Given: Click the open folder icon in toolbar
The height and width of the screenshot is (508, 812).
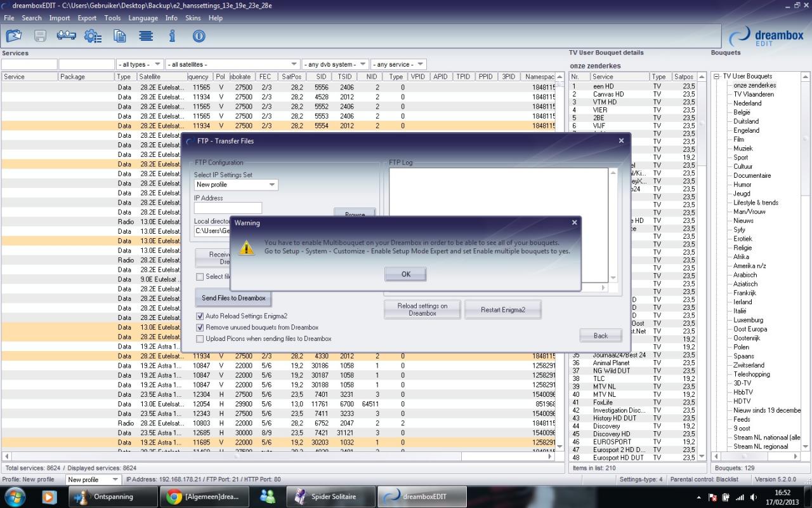Looking at the screenshot, I should pos(13,36).
